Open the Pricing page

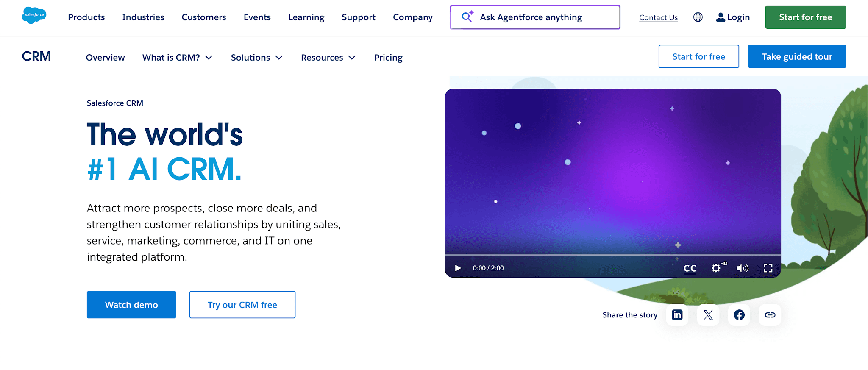click(388, 58)
